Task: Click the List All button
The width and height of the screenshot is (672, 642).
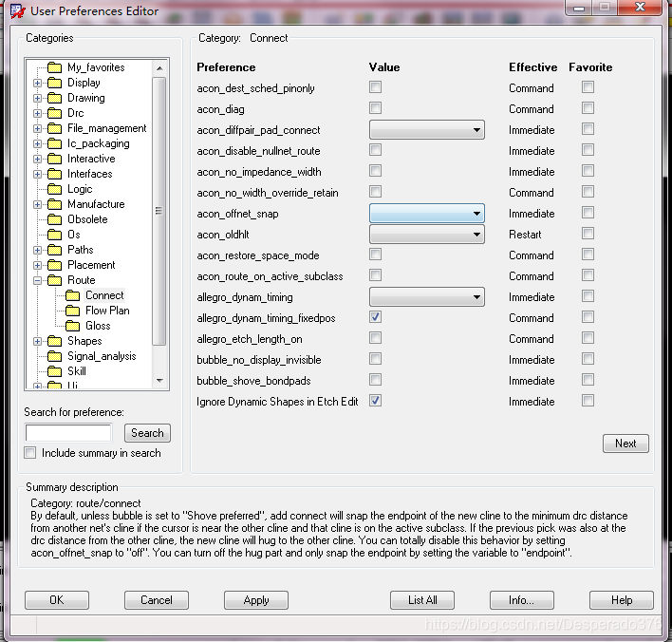Action: tap(422, 600)
